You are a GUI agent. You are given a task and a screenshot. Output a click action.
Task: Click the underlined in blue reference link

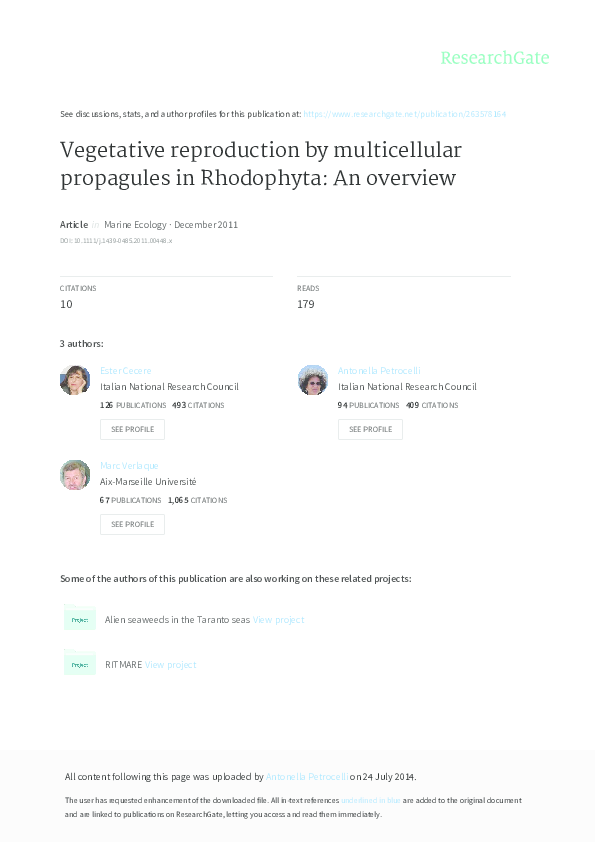pos(369,800)
